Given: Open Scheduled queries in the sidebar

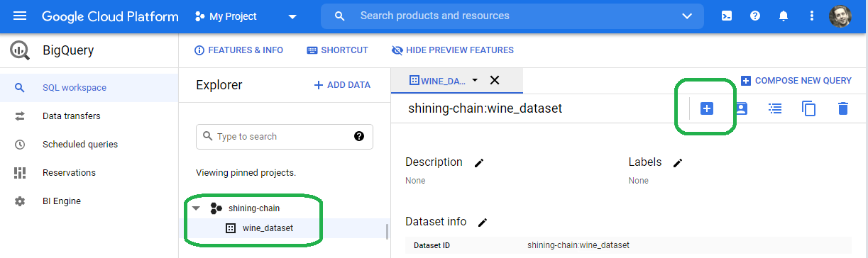Looking at the screenshot, I should pyautogui.click(x=89, y=145).
